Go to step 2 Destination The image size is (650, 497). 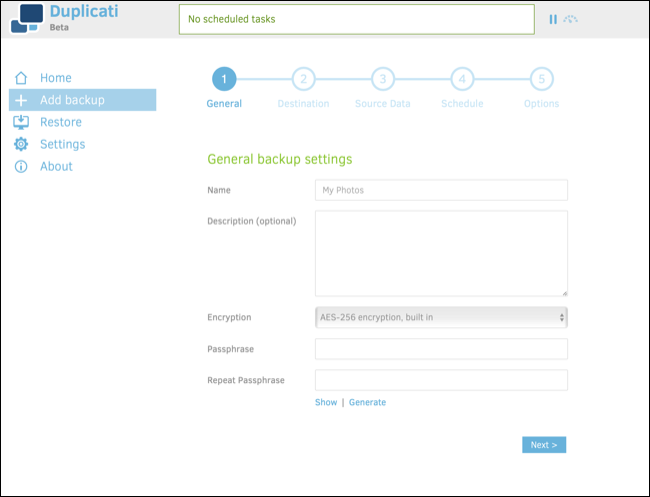tap(303, 79)
